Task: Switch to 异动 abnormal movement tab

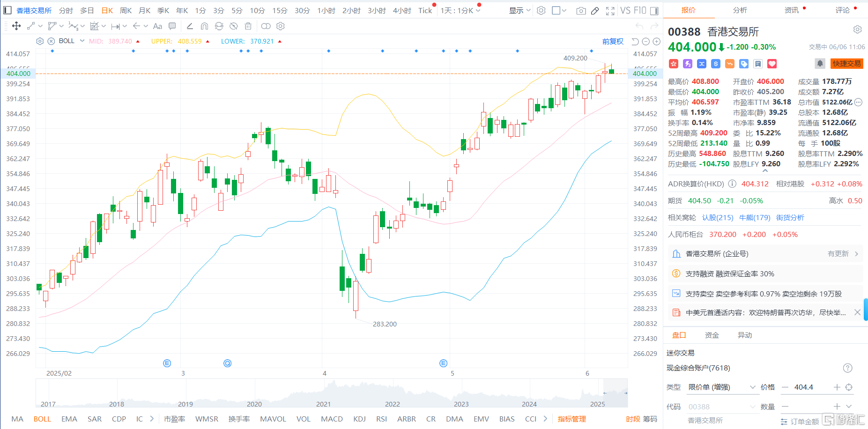Action: (x=745, y=335)
